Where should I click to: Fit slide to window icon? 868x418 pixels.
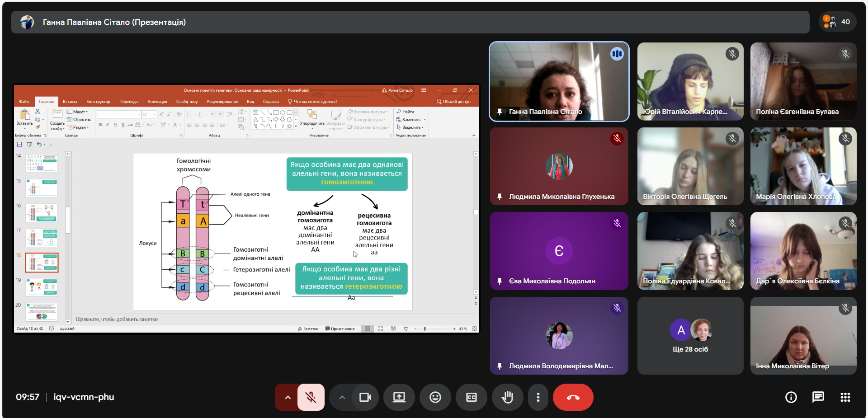click(474, 329)
